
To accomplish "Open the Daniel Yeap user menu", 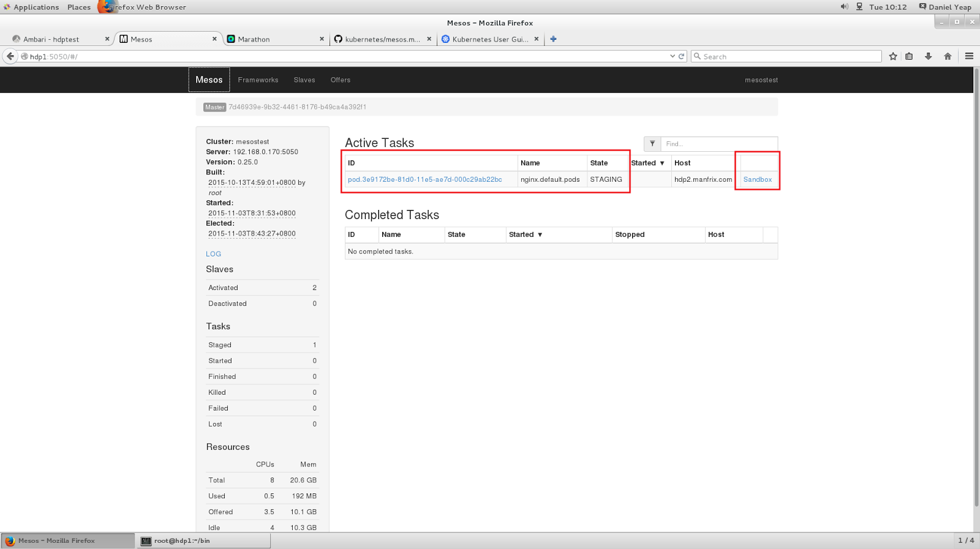I will point(945,7).
